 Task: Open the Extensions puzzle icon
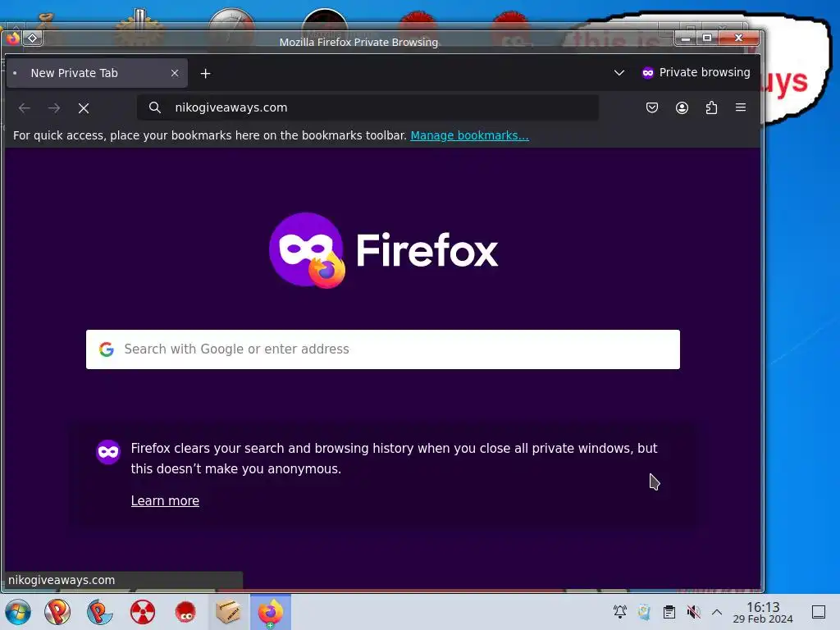[711, 107]
